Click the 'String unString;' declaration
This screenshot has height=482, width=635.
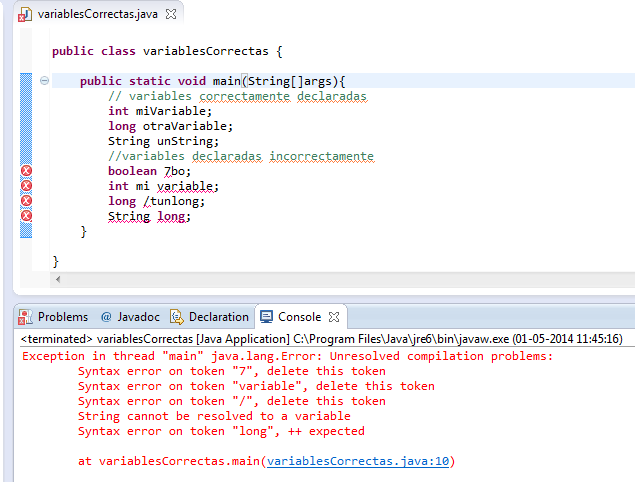164,141
